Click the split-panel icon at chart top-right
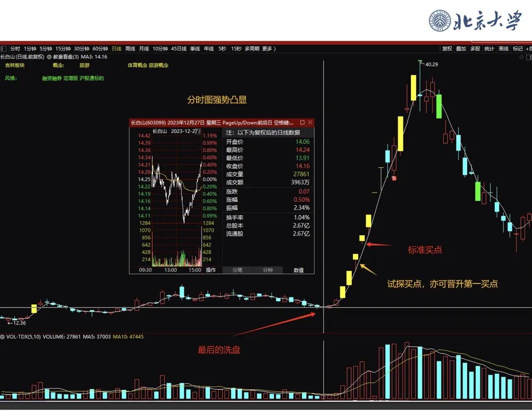532x416 pixels. point(529,57)
